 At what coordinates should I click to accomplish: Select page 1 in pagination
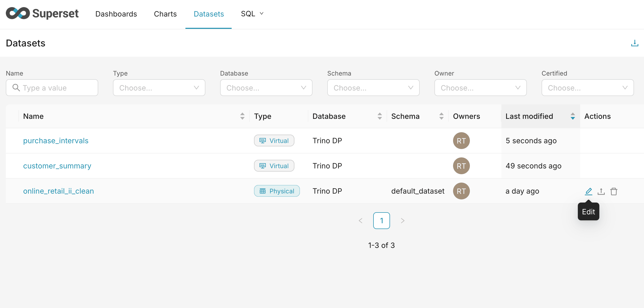click(381, 221)
